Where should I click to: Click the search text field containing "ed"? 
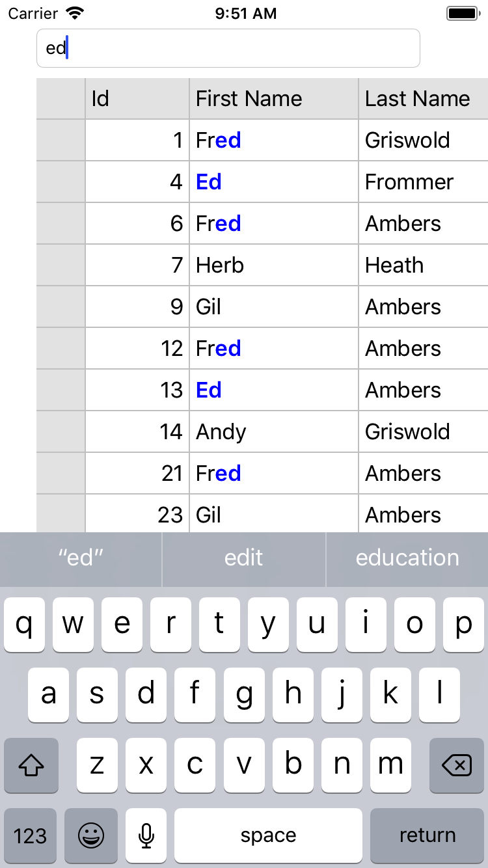point(228,48)
